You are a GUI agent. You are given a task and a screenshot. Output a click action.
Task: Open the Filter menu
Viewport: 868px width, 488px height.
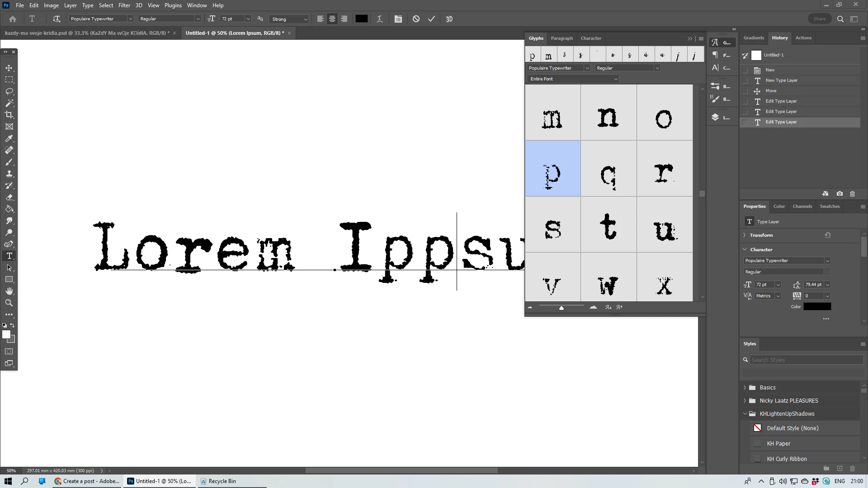[124, 5]
